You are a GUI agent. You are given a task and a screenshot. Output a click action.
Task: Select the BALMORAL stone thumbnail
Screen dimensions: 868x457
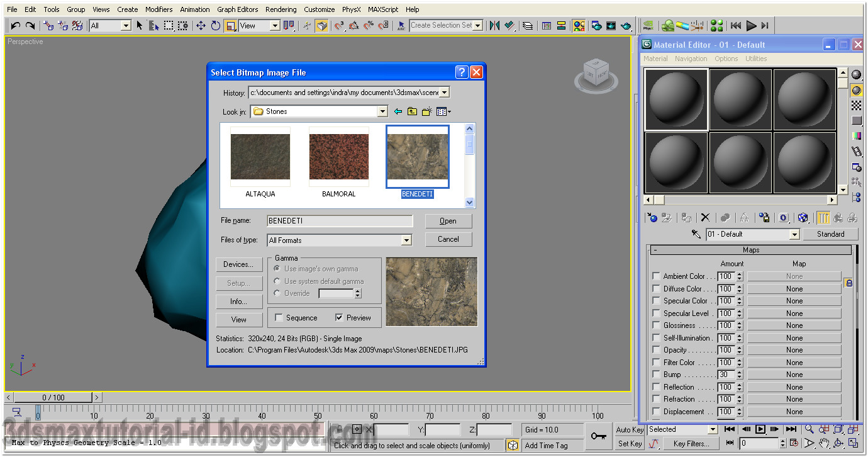pyautogui.click(x=338, y=157)
